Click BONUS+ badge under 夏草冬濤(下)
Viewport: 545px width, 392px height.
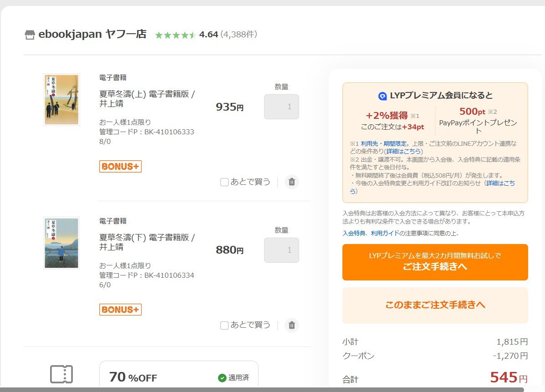click(x=120, y=310)
